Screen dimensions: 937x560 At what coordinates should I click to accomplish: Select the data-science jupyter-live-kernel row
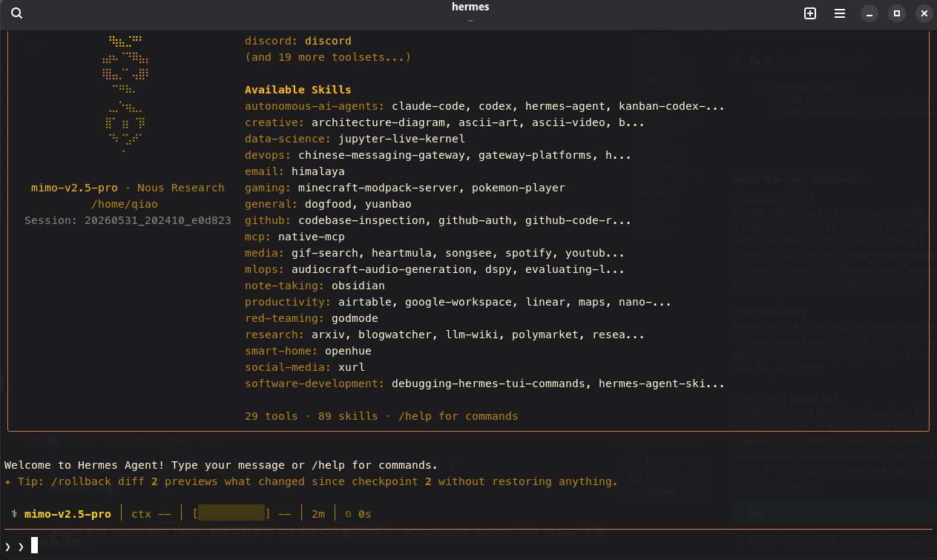[355, 139]
